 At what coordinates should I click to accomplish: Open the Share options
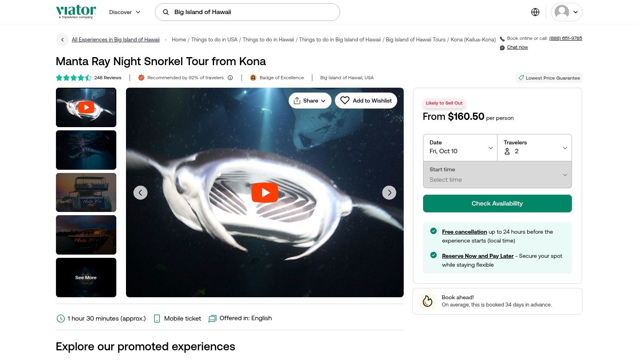[x=310, y=101]
